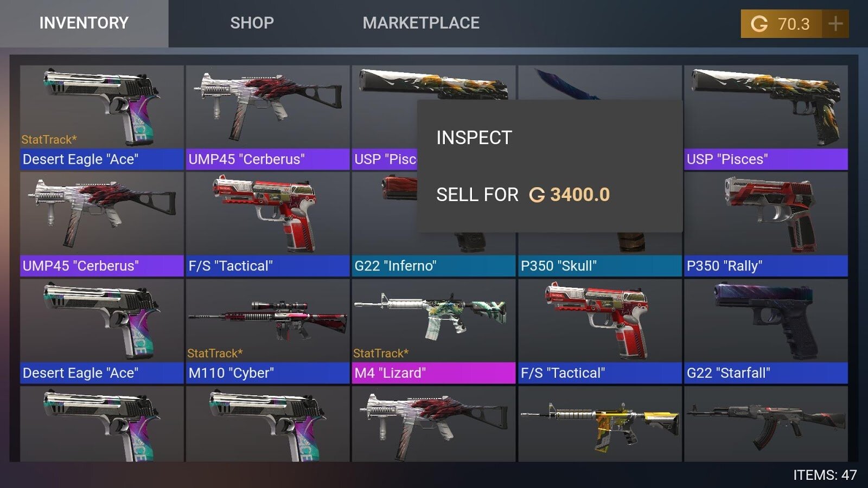868x488 pixels.
Task: Select the USP "Pisces" item on right
Action: point(765,118)
